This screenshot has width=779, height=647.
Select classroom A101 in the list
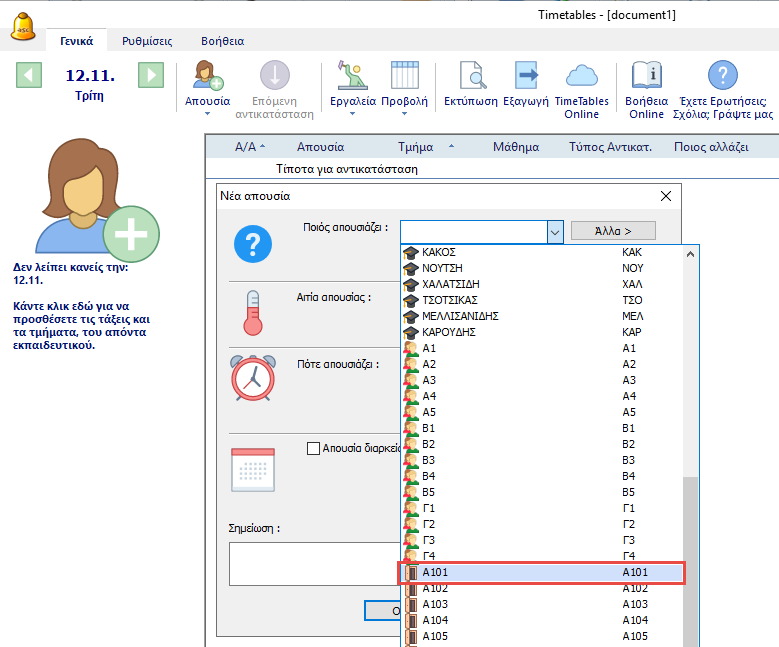coord(540,573)
